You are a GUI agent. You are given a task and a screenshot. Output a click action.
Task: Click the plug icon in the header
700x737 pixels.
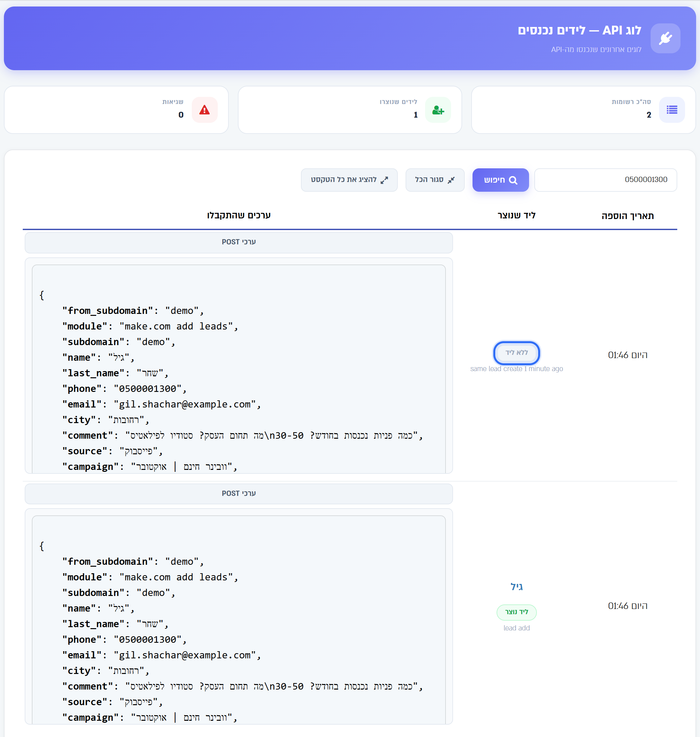(665, 38)
